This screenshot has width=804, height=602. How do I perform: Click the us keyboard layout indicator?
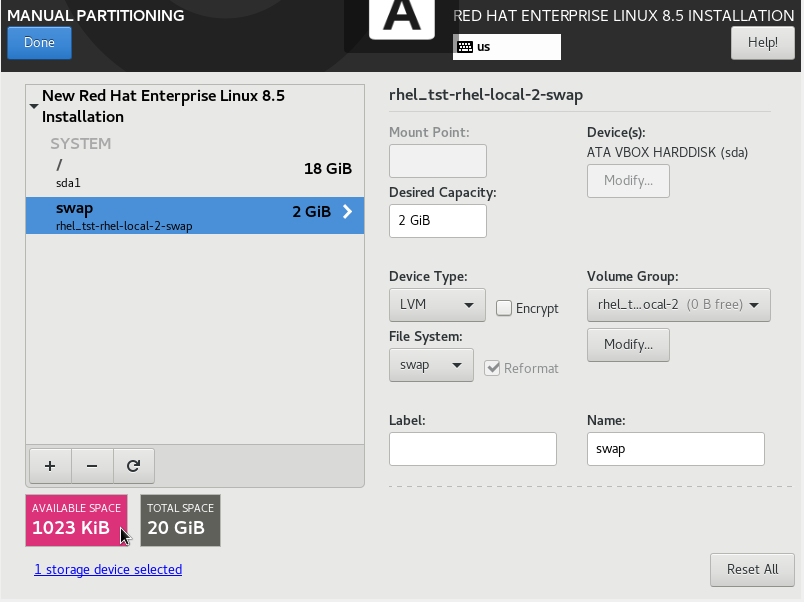507,47
